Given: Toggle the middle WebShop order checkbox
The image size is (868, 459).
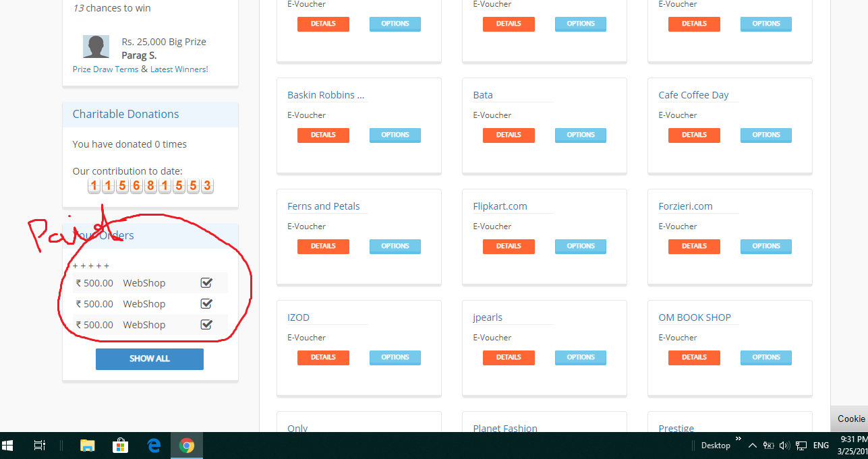Looking at the screenshot, I should (206, 303).
